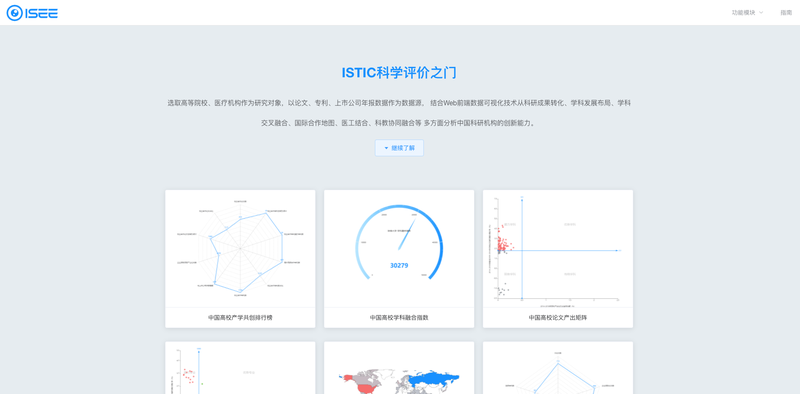
Task: Open the bottom-right radar chart card
Action: [x=558, y=368]
